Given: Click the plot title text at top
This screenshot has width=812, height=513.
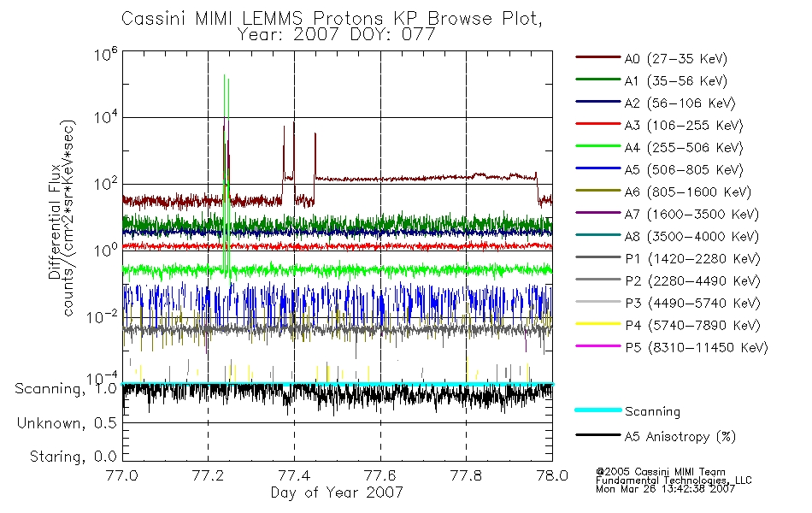Looking at the screenshot, I should pyautogui.click(x=332, y=27).
